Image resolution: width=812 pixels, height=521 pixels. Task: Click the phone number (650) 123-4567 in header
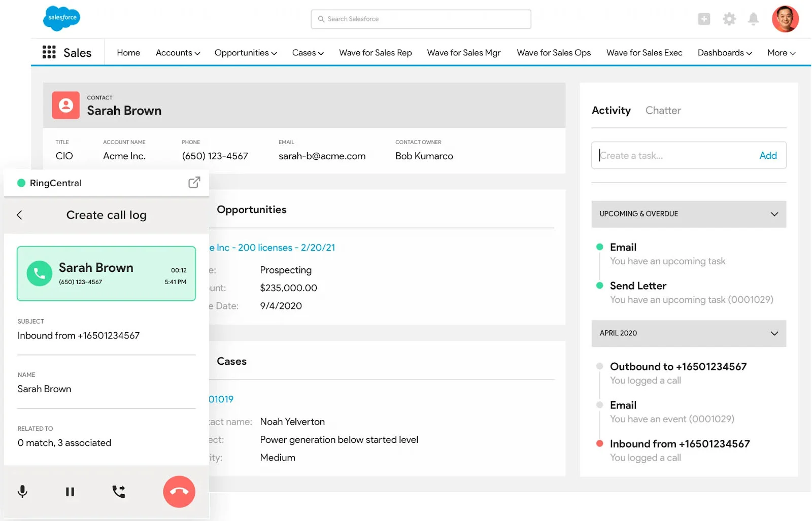click(215, 156)
